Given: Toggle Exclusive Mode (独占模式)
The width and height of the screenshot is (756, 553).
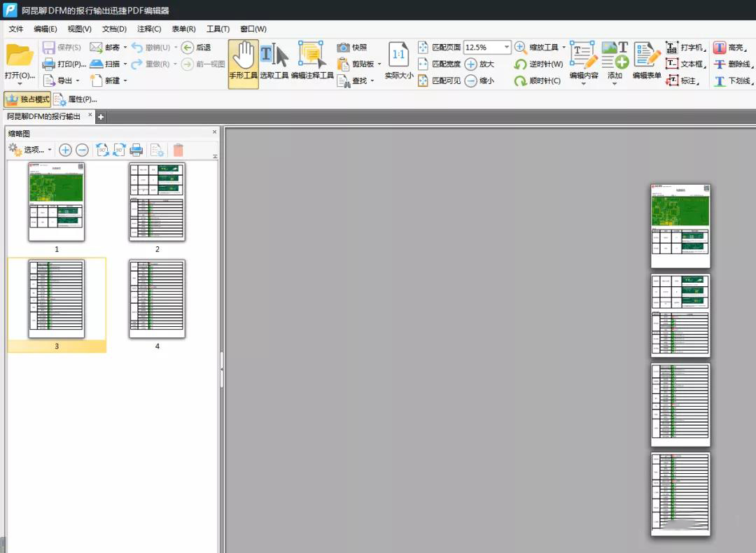Looking at the screenshot, I should 27,99.
